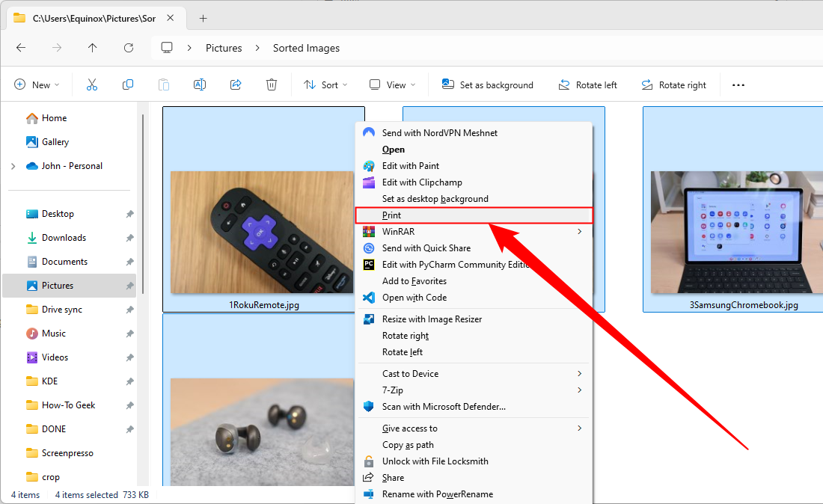Open the New dropdown

37,85
